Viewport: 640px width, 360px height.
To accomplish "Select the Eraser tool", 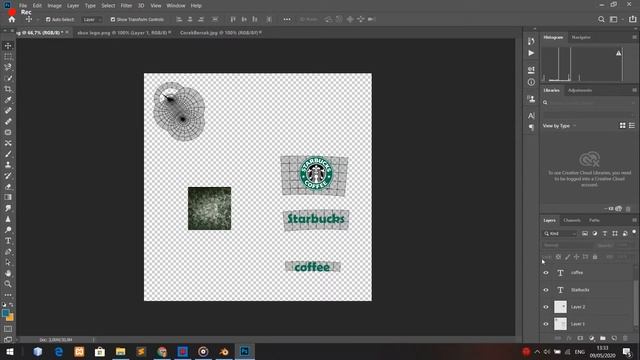I will tap(8, 187).
